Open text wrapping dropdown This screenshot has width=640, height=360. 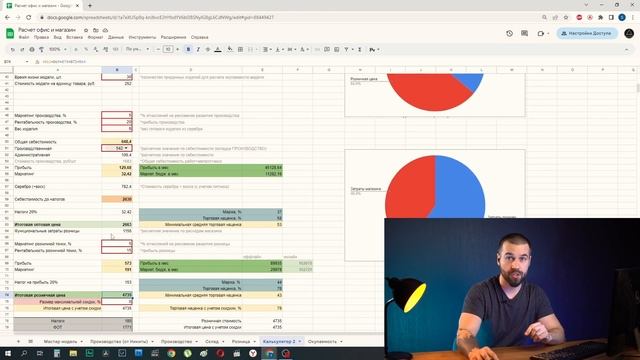click(x=291, y=49)
